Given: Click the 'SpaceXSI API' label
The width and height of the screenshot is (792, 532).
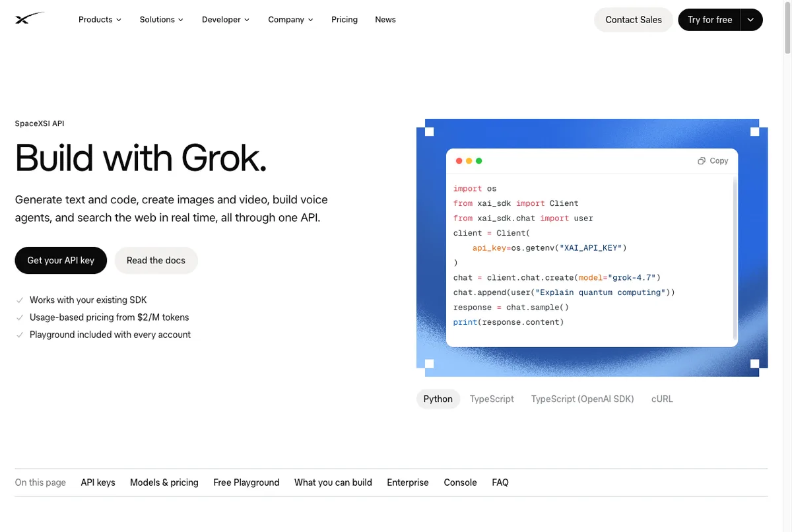Looking at the screenshot, I should (40, 123).
